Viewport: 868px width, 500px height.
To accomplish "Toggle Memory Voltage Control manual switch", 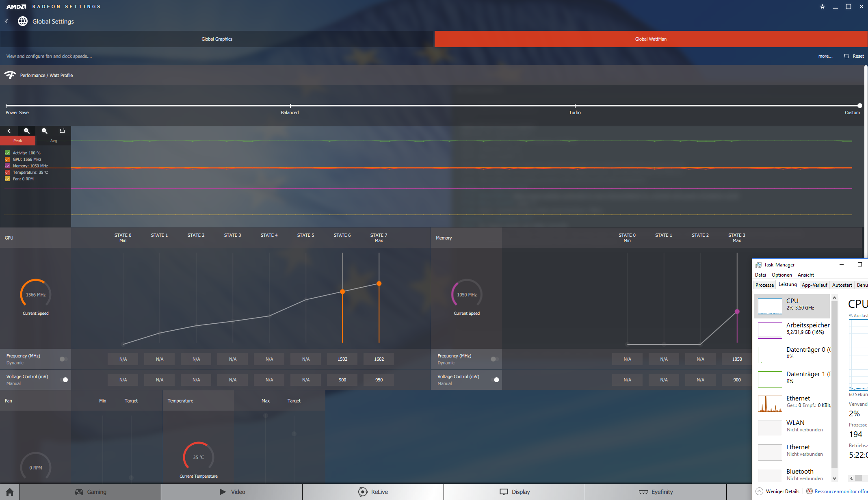I will [x=495, y=380].
